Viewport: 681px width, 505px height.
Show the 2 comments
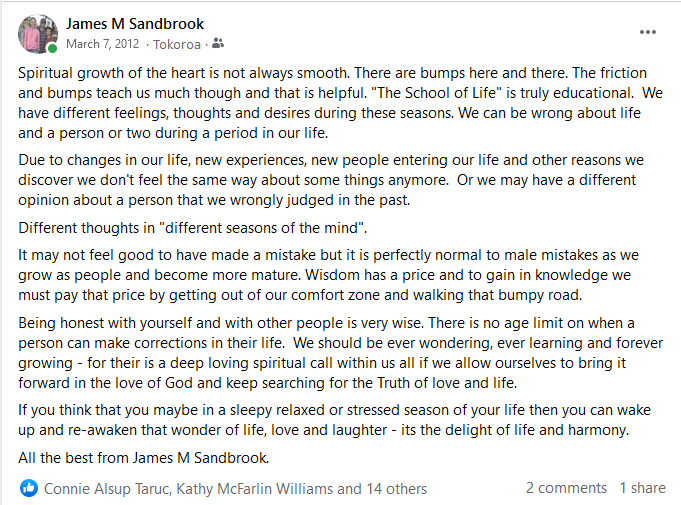[x=566, y=488]
